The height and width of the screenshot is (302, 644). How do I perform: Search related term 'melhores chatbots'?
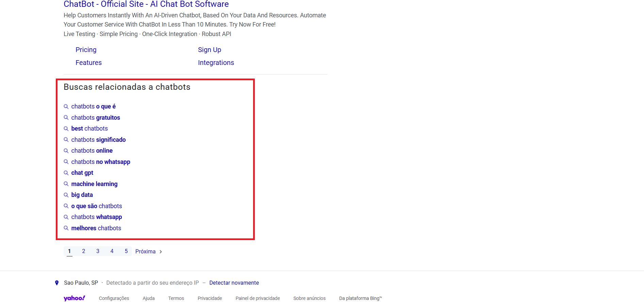pyautogui.click(x=96, y=228)
